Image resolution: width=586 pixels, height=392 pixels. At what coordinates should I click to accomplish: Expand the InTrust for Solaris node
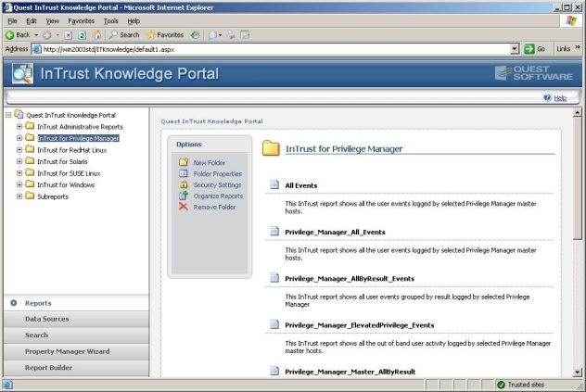[19, 161]
